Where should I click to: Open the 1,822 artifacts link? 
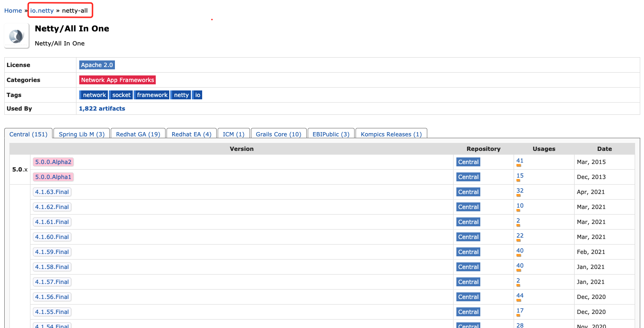pyautogui.click(x=102, y=108)
